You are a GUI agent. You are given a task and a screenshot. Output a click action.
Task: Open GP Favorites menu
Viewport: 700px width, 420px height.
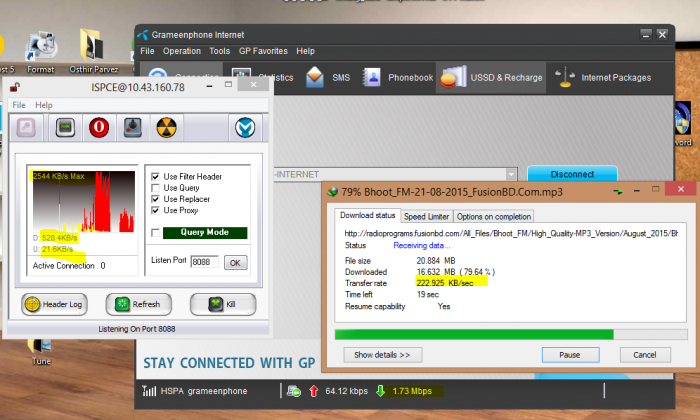[263, 51]
